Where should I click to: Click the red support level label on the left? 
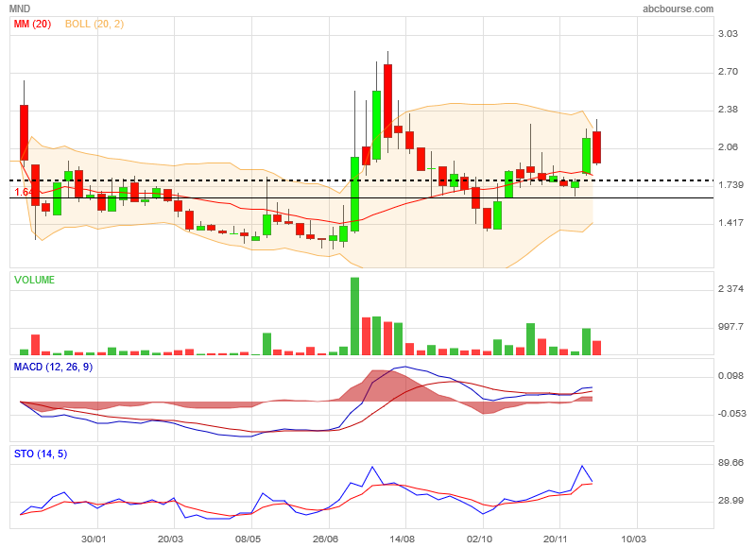coord(22,193)
